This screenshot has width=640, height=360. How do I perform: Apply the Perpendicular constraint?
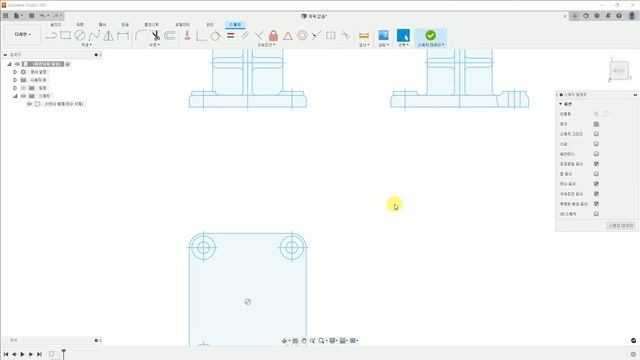point(259,36)
